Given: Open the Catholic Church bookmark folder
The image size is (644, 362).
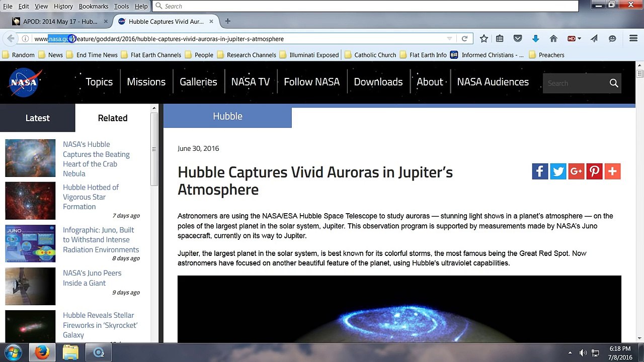Looking at the screenshot, I should [x=370, y=55].
